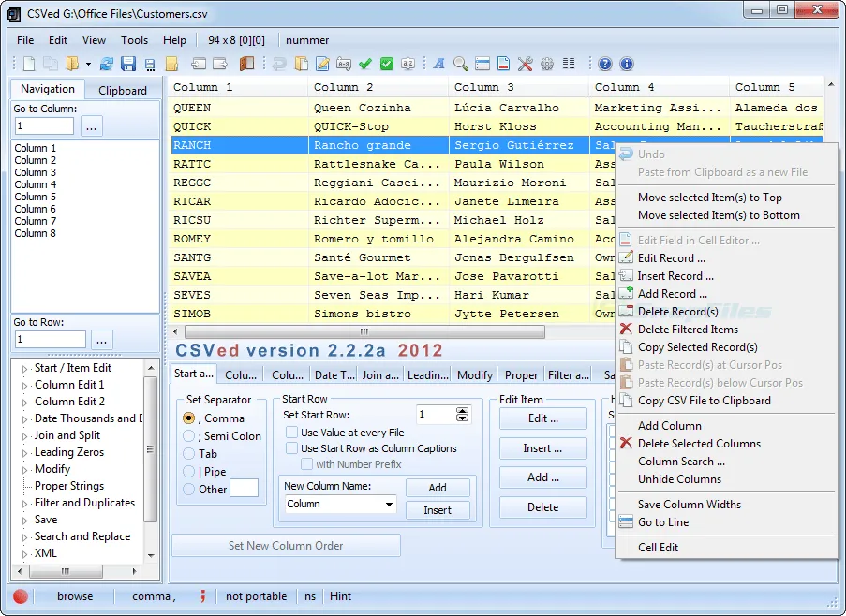Select the Tab separator radio button
846x616 pixels.
(189, 453)
